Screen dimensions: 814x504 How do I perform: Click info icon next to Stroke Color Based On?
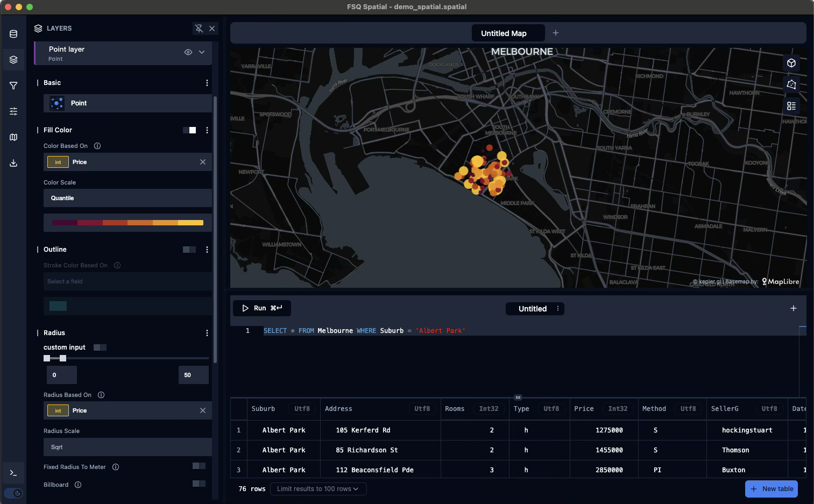(117, 265)
